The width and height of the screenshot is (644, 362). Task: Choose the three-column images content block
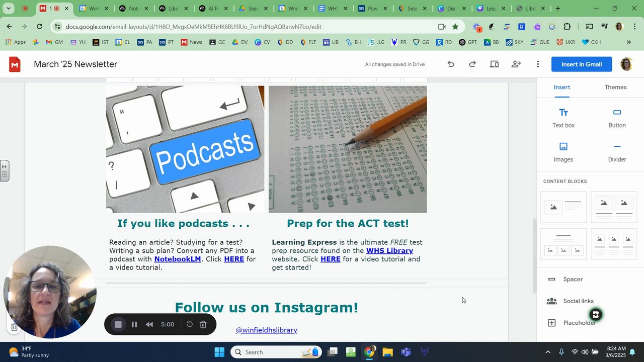(x=614, y=244)
